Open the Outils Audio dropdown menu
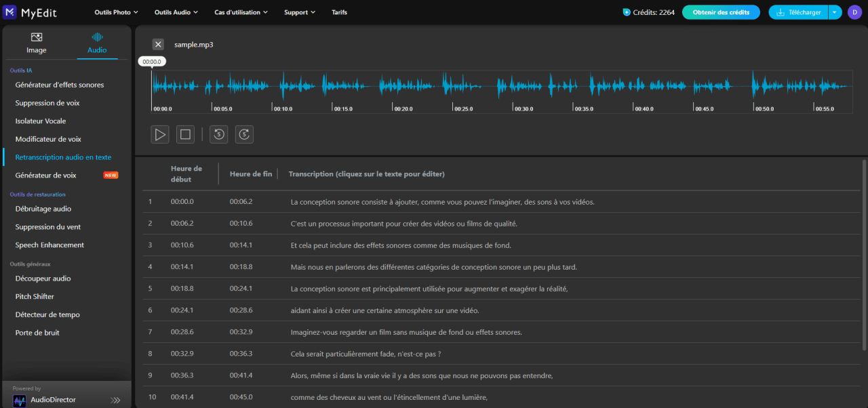Viewport: 868px width, 408px height. 176,12
